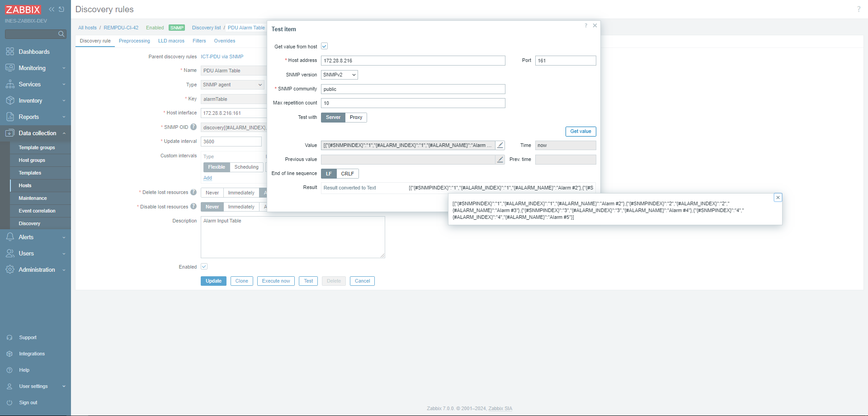This screenshot has width=868, height=416.
Task: Set Disable lost resources to Never
Action: click(x=212, y=207)
